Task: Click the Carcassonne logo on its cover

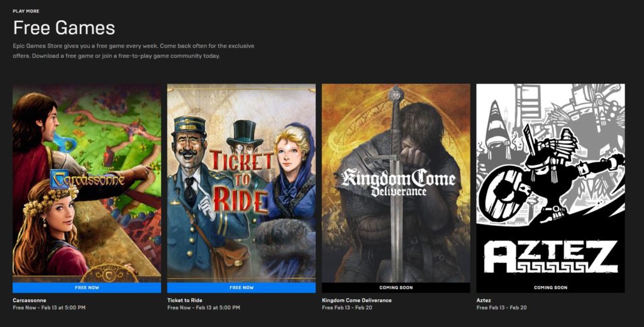Action: 87,180
